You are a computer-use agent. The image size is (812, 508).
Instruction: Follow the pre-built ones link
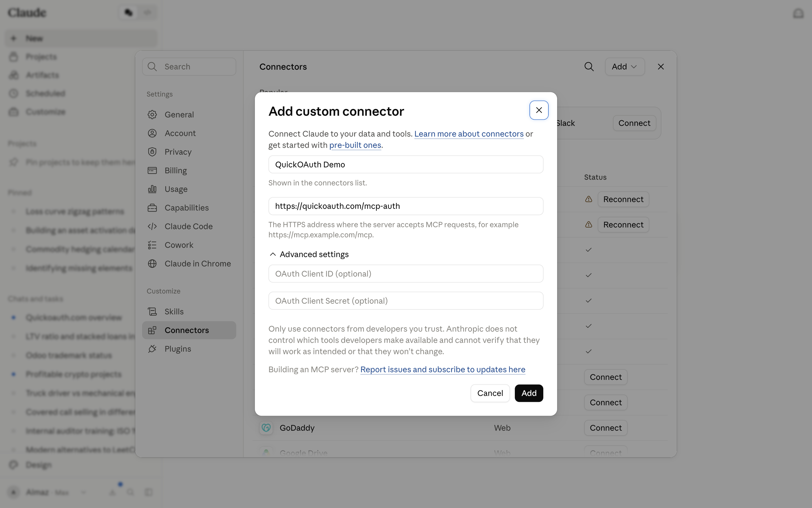tap(355, 145)
